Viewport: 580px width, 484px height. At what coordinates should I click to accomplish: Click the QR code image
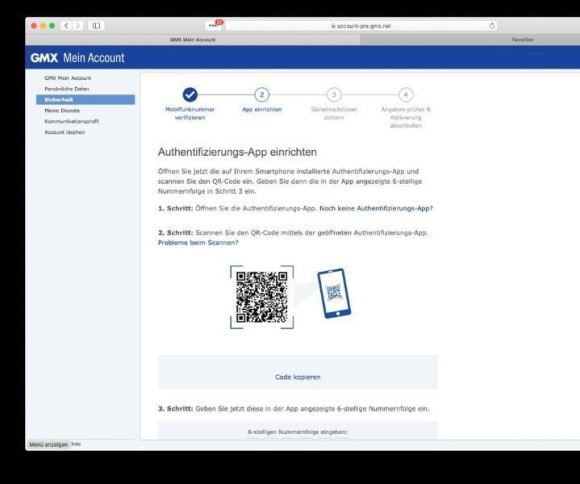262,297
